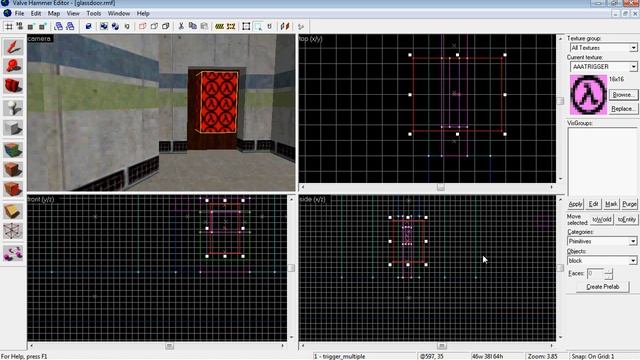Toggle texture lock
This screenshot has width=640, height=360.
(x=269, y=26)
